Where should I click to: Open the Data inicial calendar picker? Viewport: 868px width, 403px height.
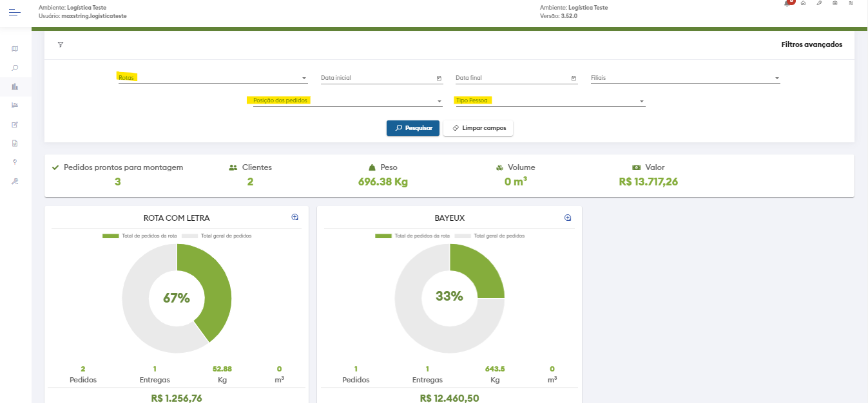click(x=439, y=79)
